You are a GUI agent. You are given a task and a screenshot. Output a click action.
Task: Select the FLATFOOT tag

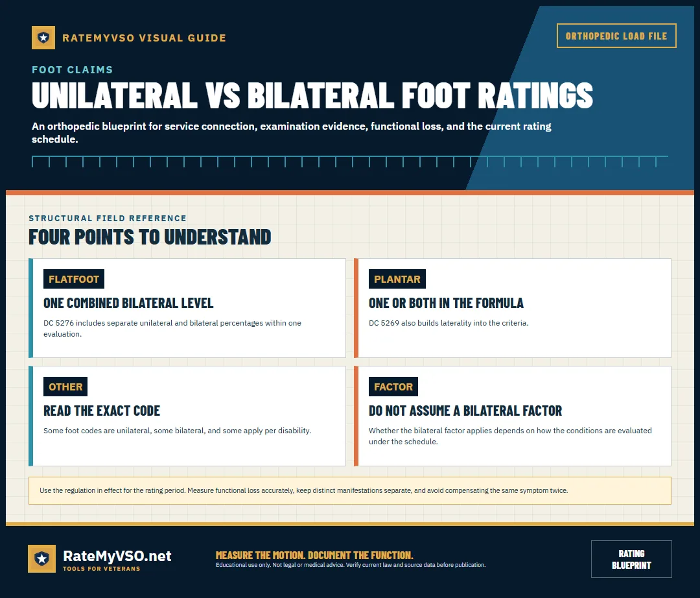(74, 279)
